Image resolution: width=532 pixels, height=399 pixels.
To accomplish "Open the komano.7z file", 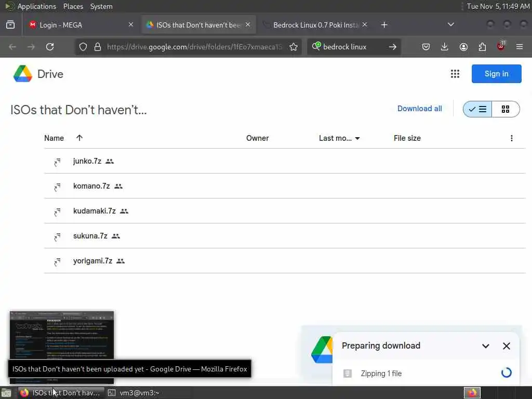I will pos(91,186).
